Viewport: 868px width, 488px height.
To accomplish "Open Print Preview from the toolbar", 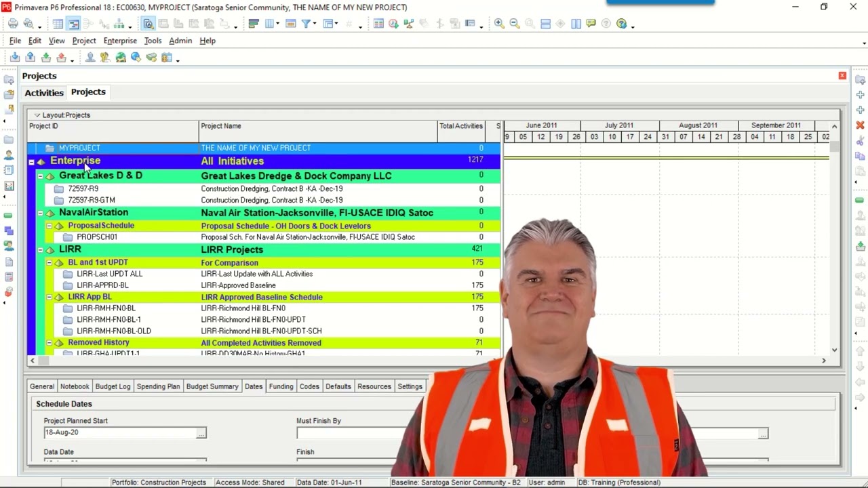I will pyautogui.click(x=28, y=24).
